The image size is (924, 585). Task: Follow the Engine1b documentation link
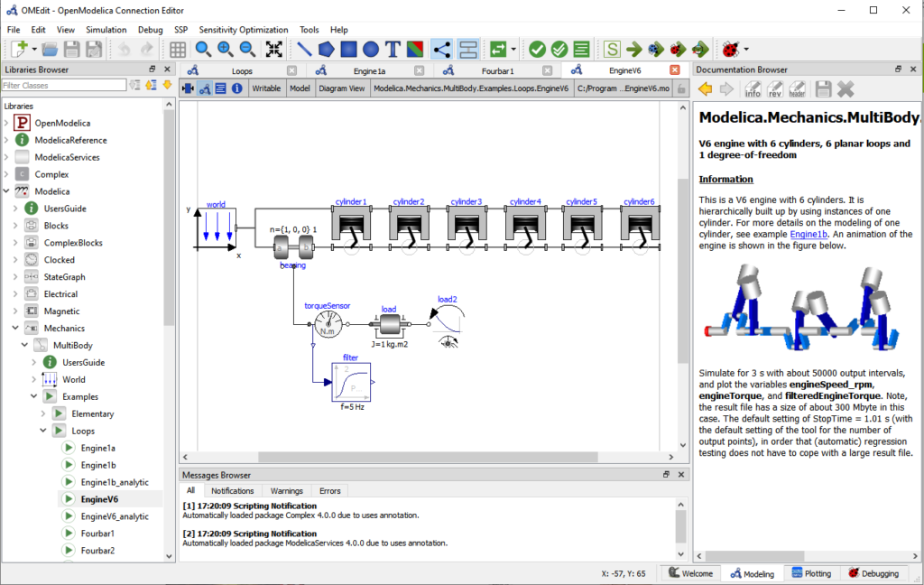(808, 234)
